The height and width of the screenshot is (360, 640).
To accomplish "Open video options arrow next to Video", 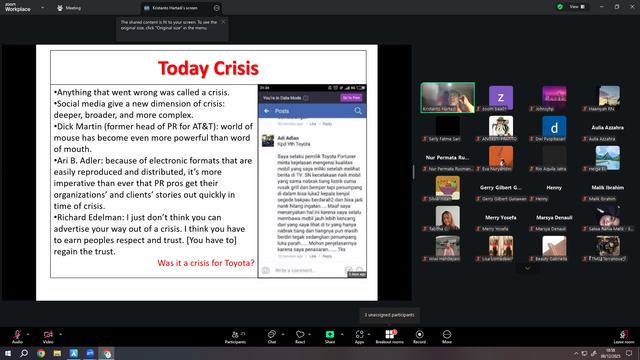I will pyautogui.click(x=60, y=334).
